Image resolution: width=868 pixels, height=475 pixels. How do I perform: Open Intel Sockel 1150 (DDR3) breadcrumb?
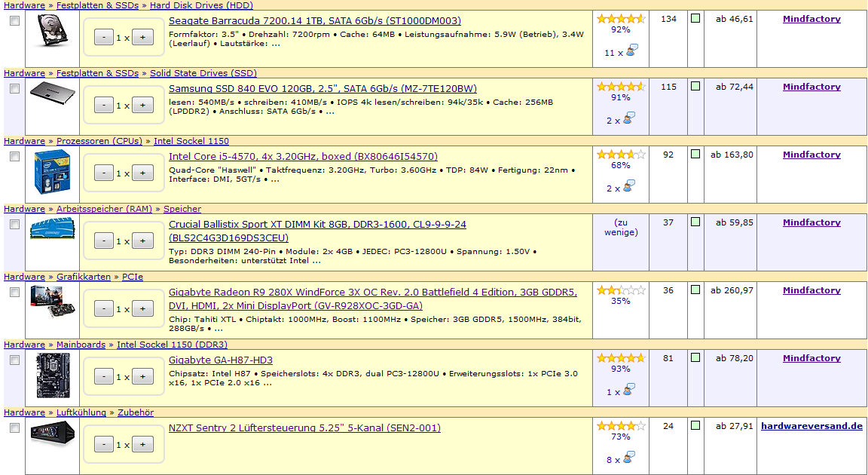pyautogui.click(x=172, y=345)
